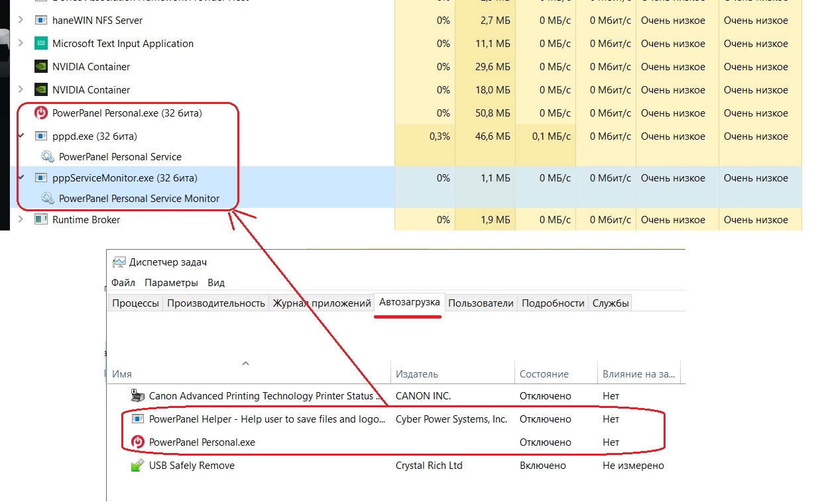Switch to the Пользователи tab

click(481, 303)
